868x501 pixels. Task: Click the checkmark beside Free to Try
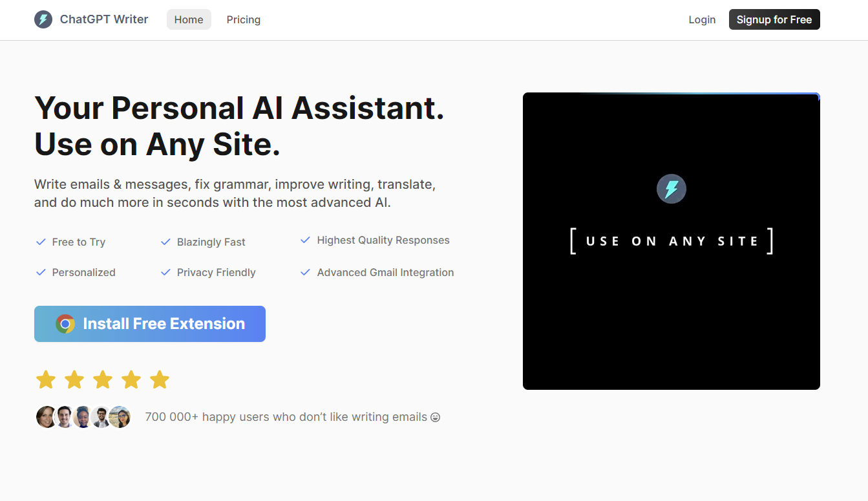[41, 242]
